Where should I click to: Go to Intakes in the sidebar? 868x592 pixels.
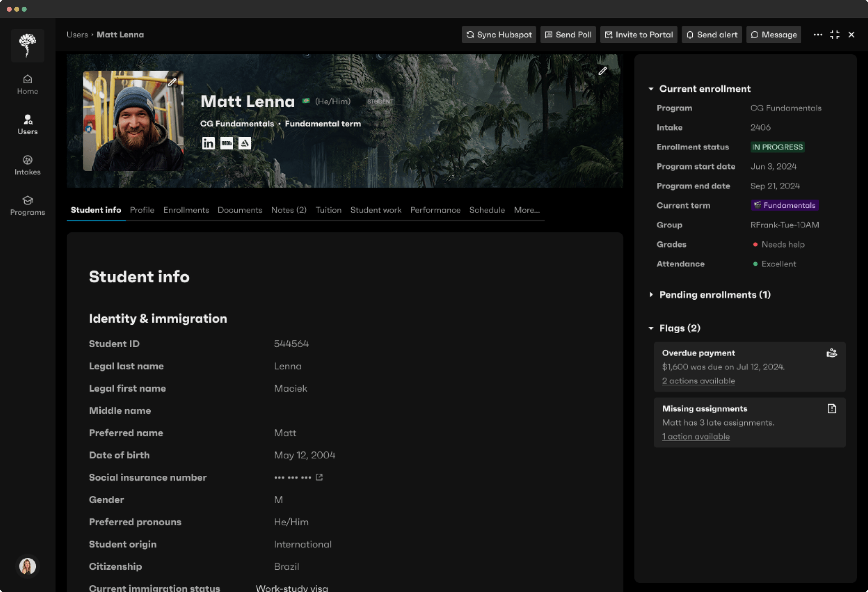tap(28, 165)
